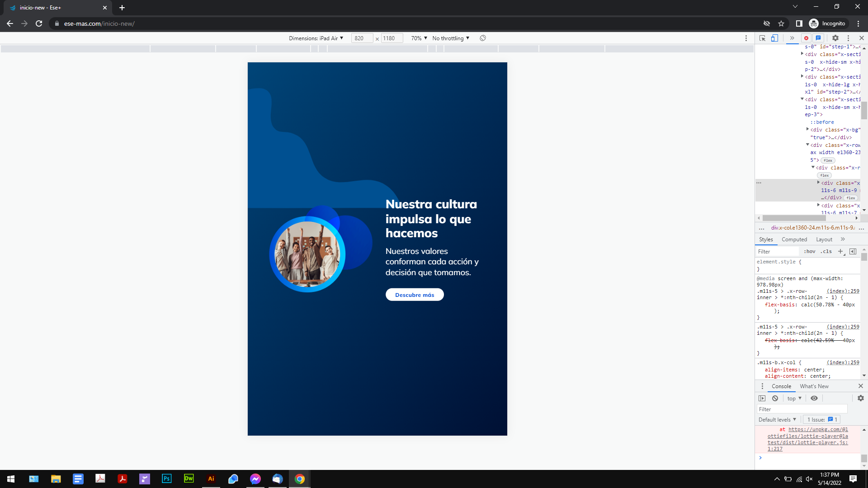Reload the page
The height and width of the screenshot is (488, 868).
[x=39, y=23]
